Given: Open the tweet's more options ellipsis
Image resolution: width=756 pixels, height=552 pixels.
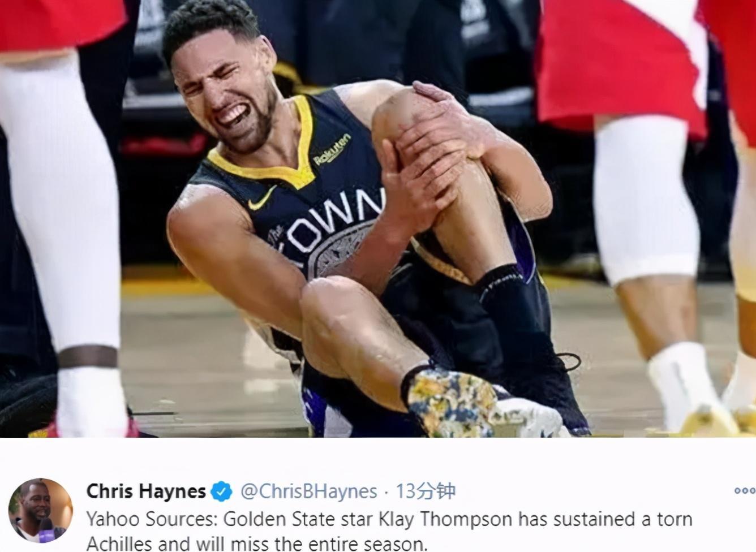Looking at the screenshot, I should click(x=745, y=491).
